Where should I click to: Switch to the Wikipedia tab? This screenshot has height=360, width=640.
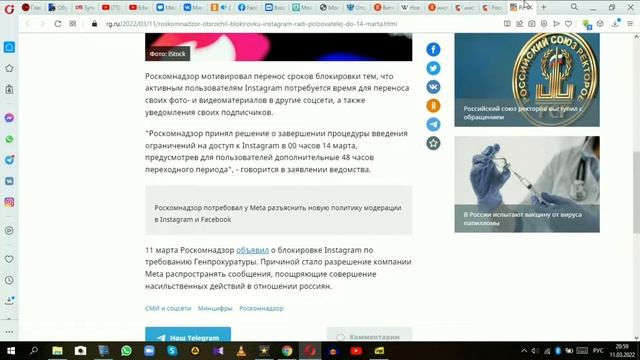[x=410, y=7]
